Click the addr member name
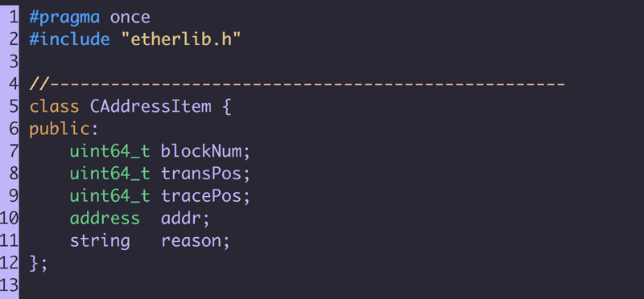 180,219
